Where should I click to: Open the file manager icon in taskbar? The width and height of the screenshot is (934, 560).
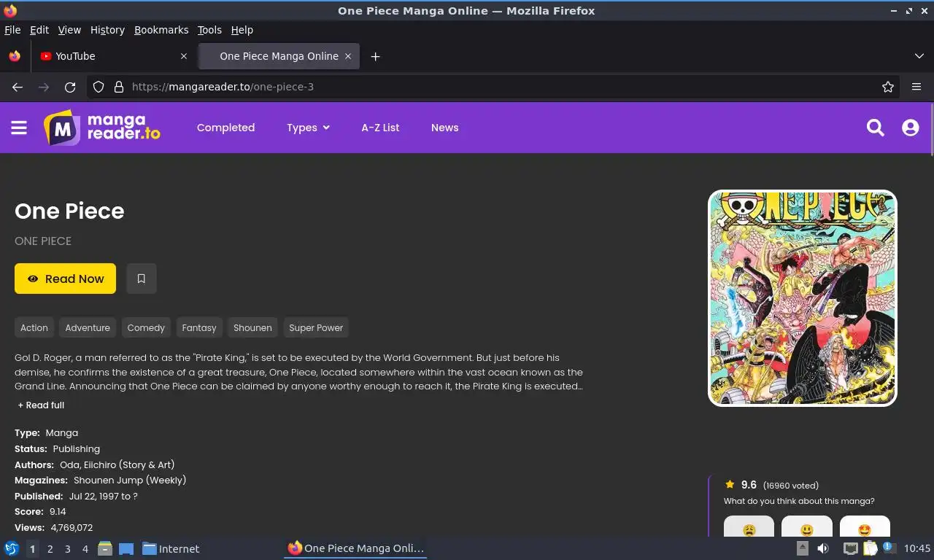point(105,549)
